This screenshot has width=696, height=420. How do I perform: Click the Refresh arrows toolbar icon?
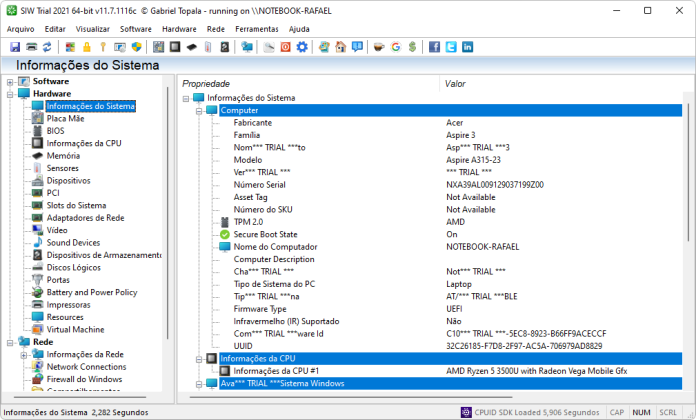(x=47, y=47)
